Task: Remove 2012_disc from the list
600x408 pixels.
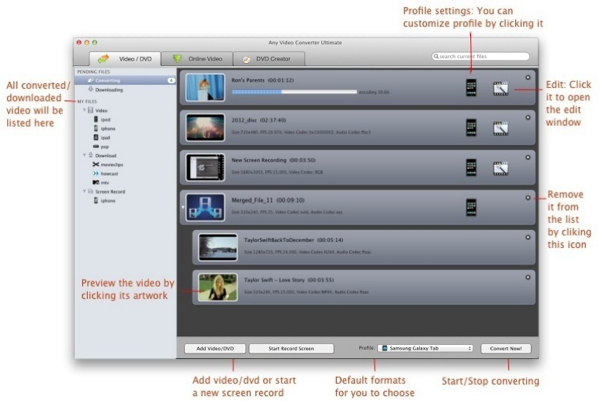Action: pos(528,118)
